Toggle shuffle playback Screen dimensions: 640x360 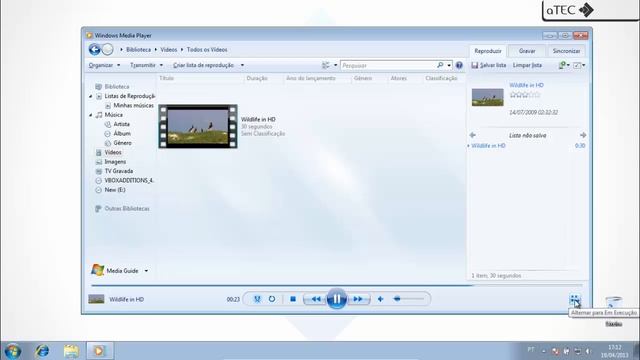(257, 299)
